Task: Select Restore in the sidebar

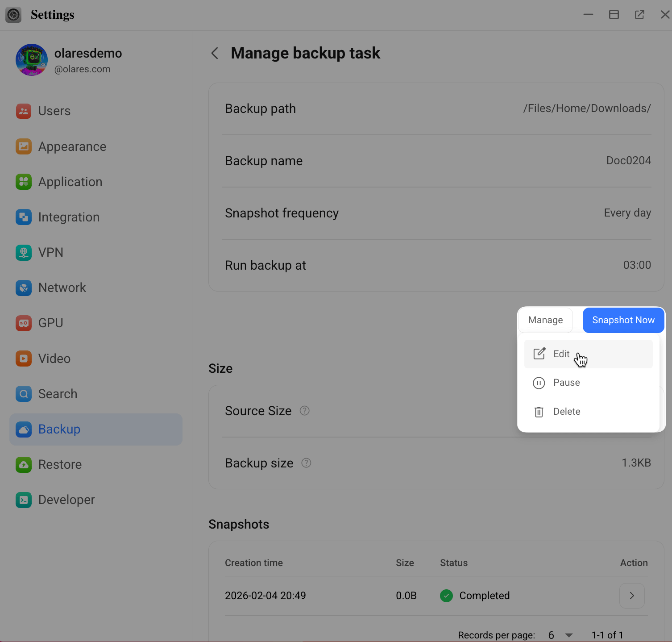Action: pyautogui.click(x=60, y=464)
